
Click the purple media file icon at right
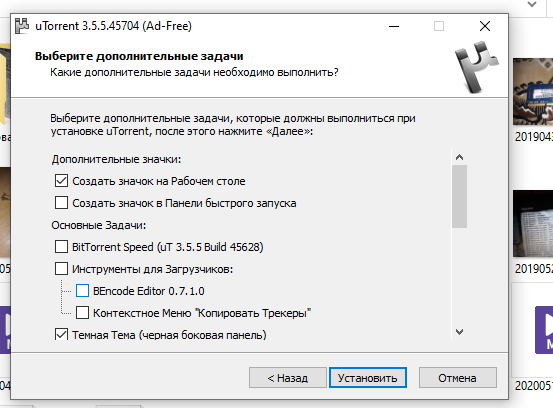(544, 330)
